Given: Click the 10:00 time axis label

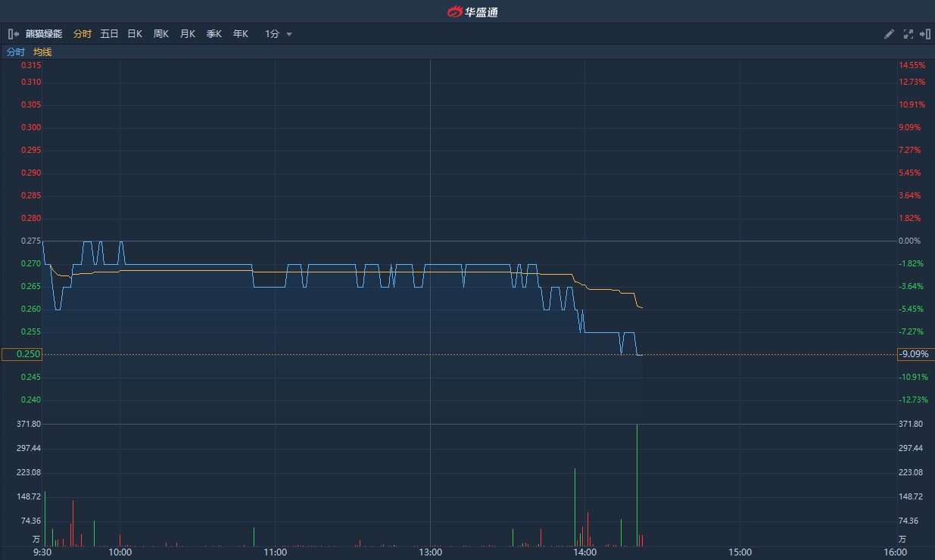Looking at the screenshot, I should point(120,552).
